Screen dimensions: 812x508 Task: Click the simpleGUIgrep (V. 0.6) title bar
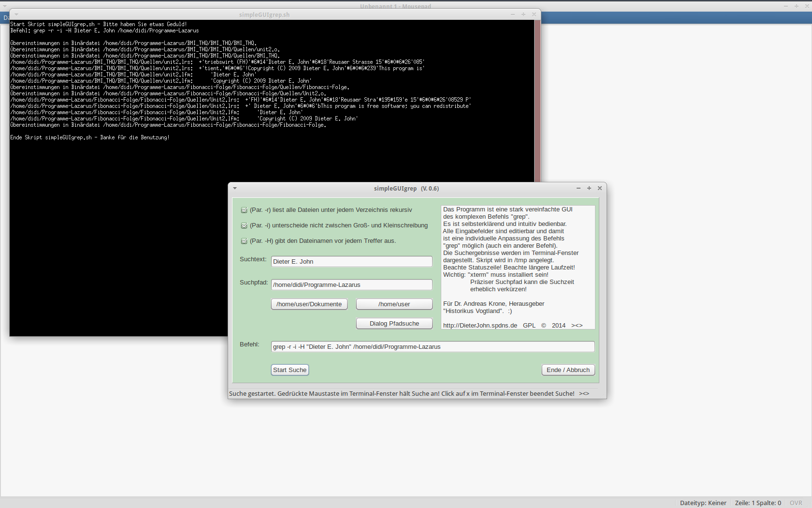click(406, 189)
